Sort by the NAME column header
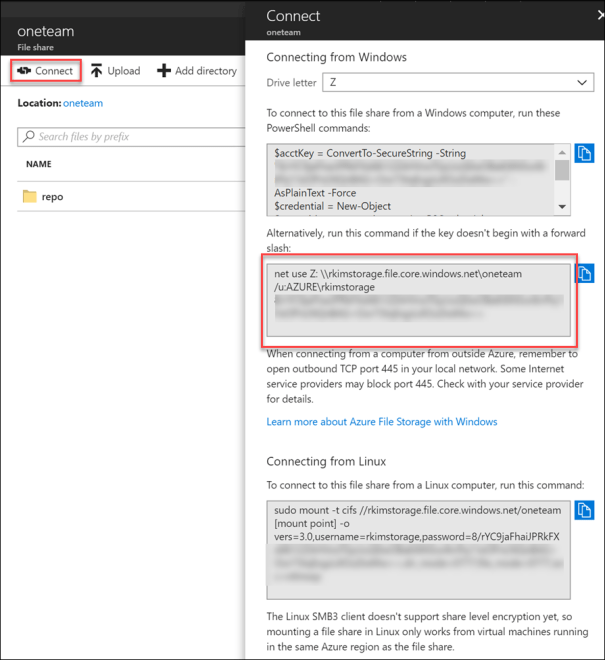 [x=39, y=164]
